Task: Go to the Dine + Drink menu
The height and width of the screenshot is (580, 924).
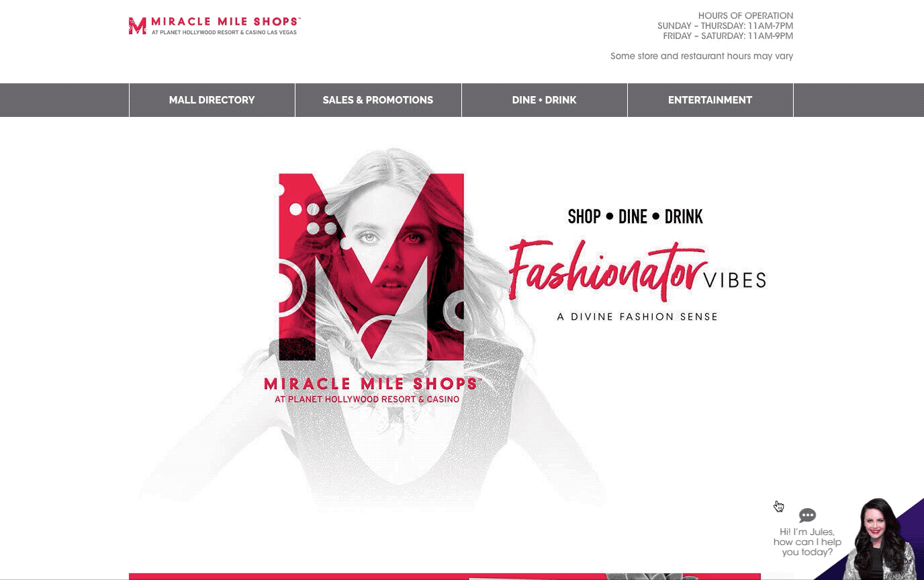Action: point(545,100)
